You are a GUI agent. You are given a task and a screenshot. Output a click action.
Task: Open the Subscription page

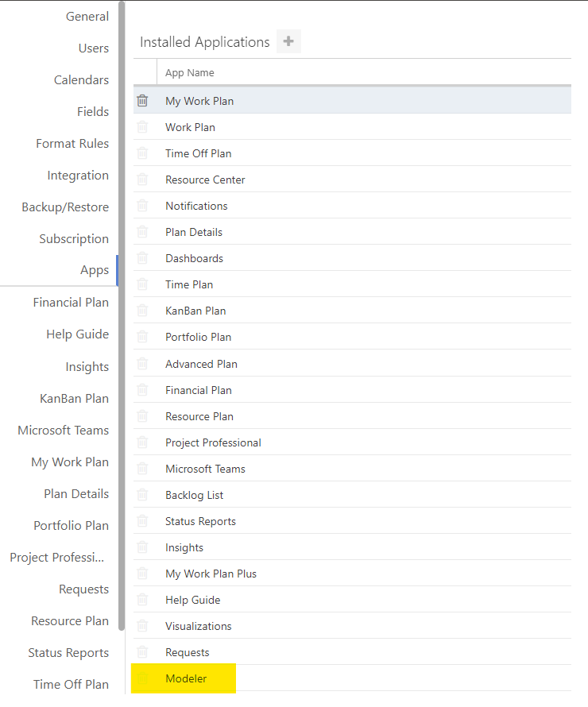click(x=73, y=238)
